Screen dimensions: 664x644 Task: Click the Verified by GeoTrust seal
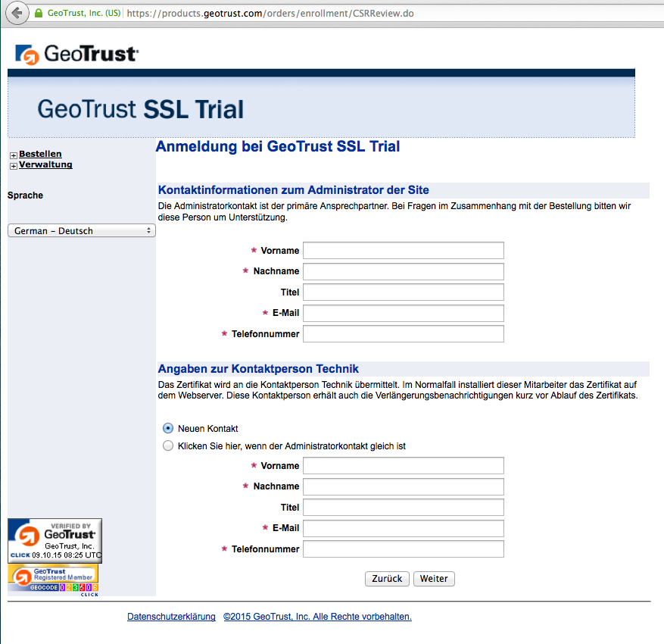55,540
